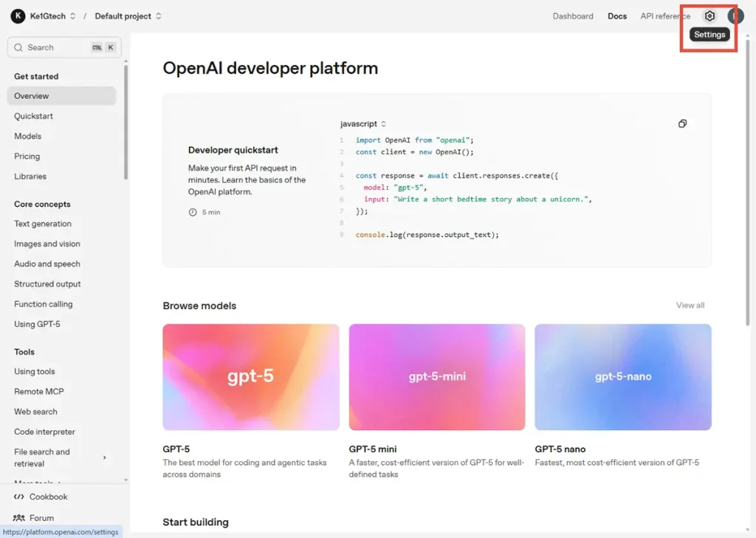Open Settings via the gear icon
756x538 pixels.
709,16
